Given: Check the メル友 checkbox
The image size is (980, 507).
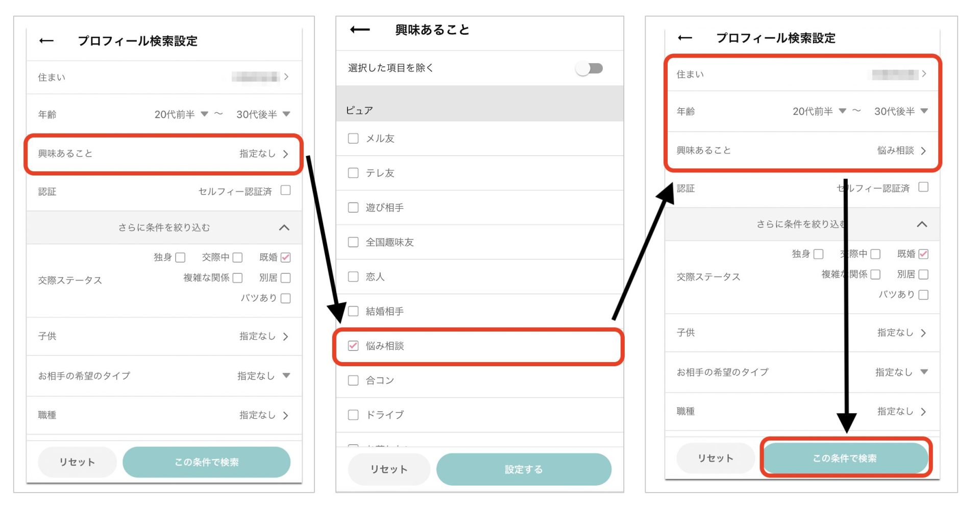Looking at the screenshot, I should [353, 138].
